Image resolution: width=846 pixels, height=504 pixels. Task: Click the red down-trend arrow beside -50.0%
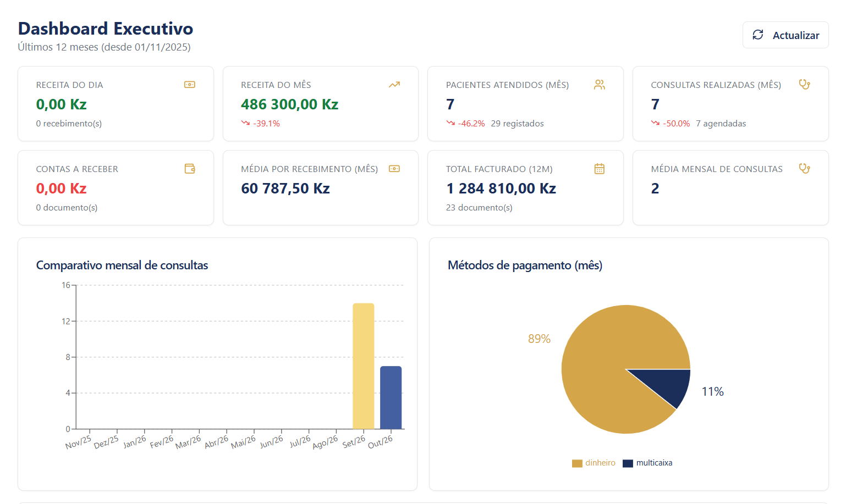[655, 123]
